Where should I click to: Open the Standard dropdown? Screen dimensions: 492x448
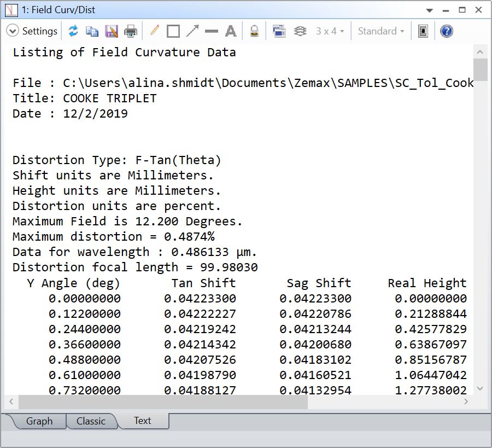coord(381,31)
